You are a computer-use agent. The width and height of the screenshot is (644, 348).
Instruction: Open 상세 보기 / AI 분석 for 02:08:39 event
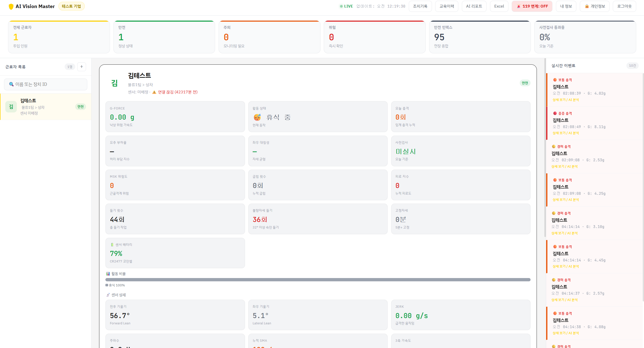point(566,100)
